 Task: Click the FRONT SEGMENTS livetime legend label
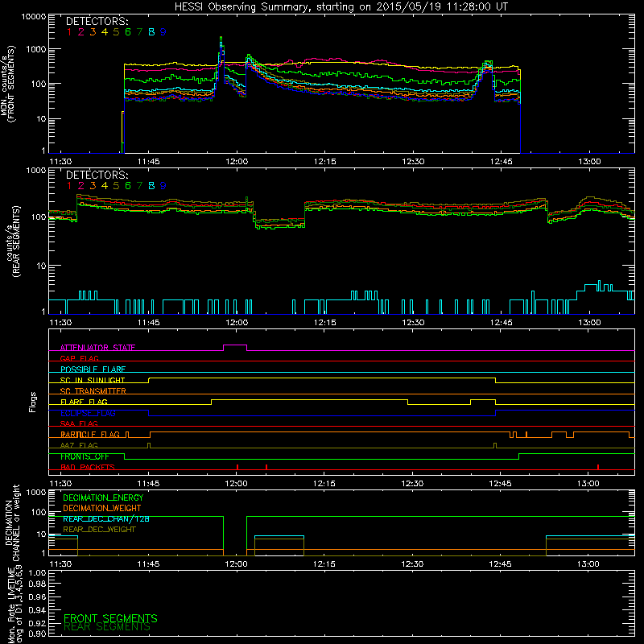[110, 618]
